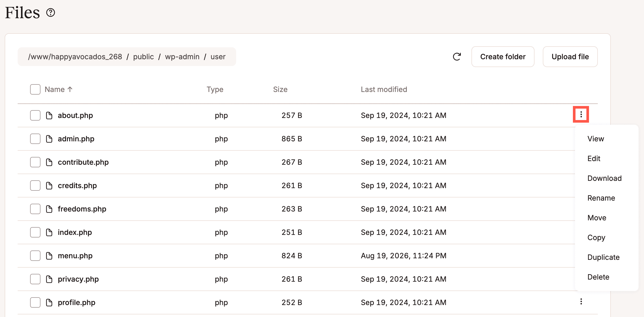Image resolution: width=644 pixels, height=317 pixels.
Task: Click the Size column header
Action: [x=280, y=89]
